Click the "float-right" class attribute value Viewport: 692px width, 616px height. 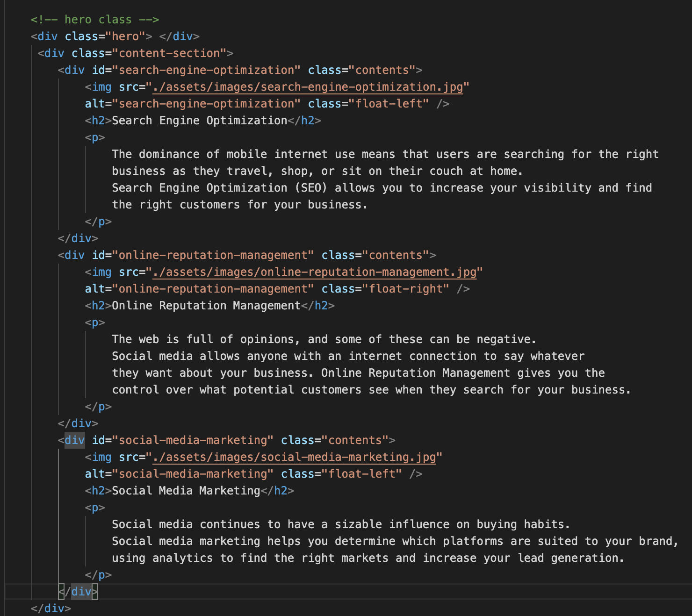(x=405, y=288)
